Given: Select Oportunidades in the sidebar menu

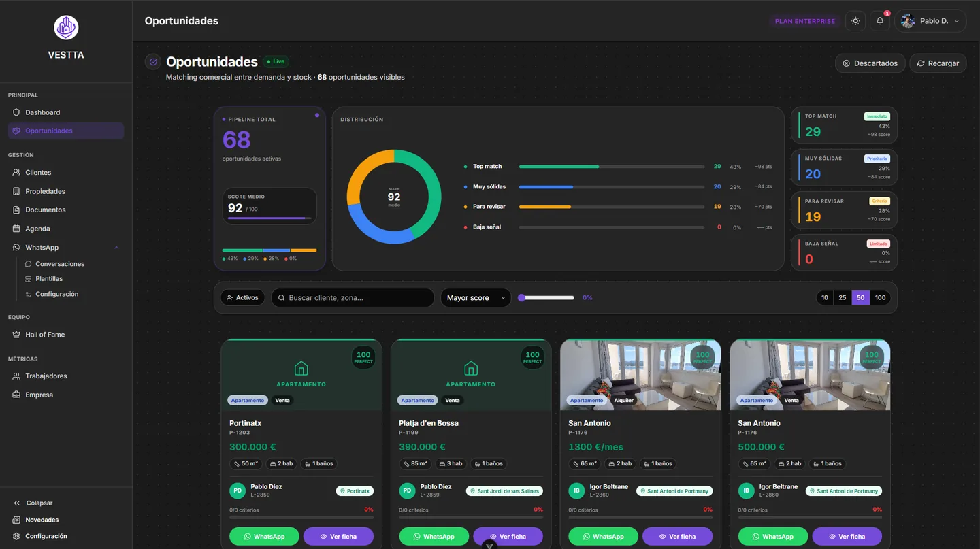Looking at the screenshot, I should 66,131.
